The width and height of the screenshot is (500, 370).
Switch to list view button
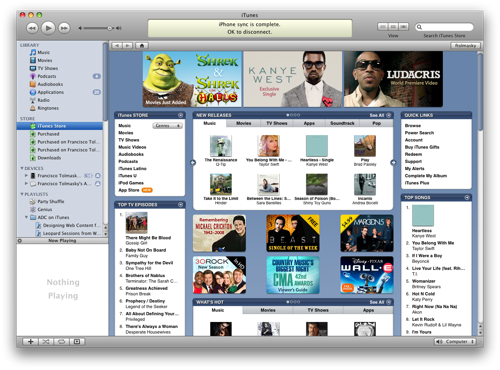[x=383, y=27]
